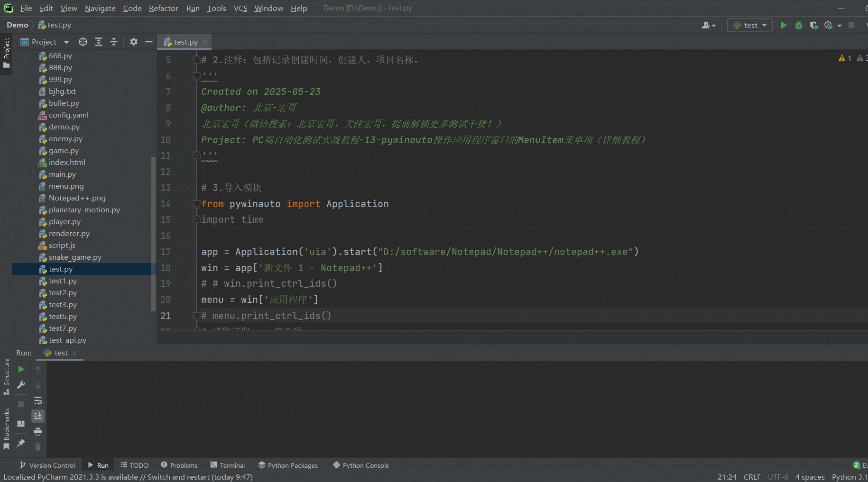Open the wrench settings in the Run panel
Viewport: 868px width, 482px height.
[x=21, y=385]
